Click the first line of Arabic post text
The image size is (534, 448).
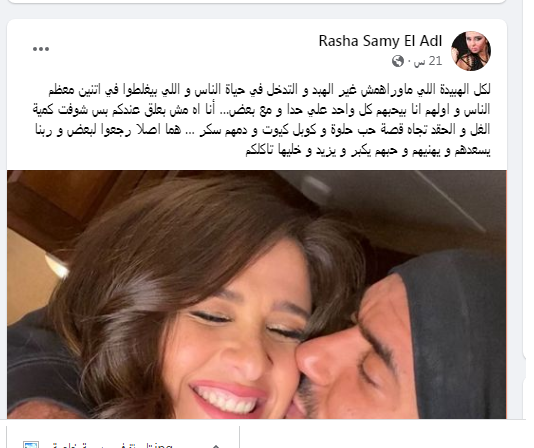point(269,90)
